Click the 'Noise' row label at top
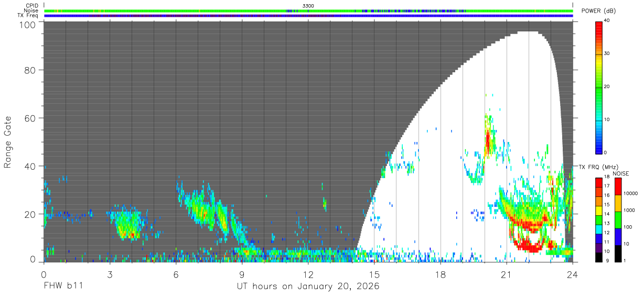 coord(31,10)
